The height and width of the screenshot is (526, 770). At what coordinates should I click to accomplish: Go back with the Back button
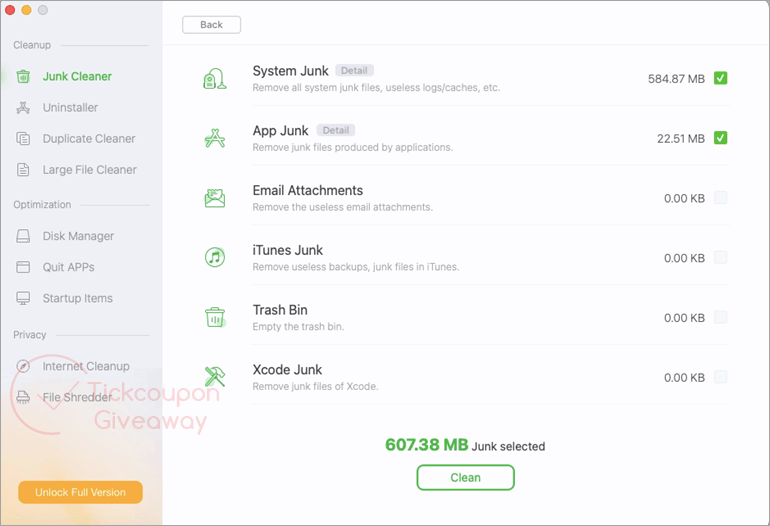pos(212,25)
